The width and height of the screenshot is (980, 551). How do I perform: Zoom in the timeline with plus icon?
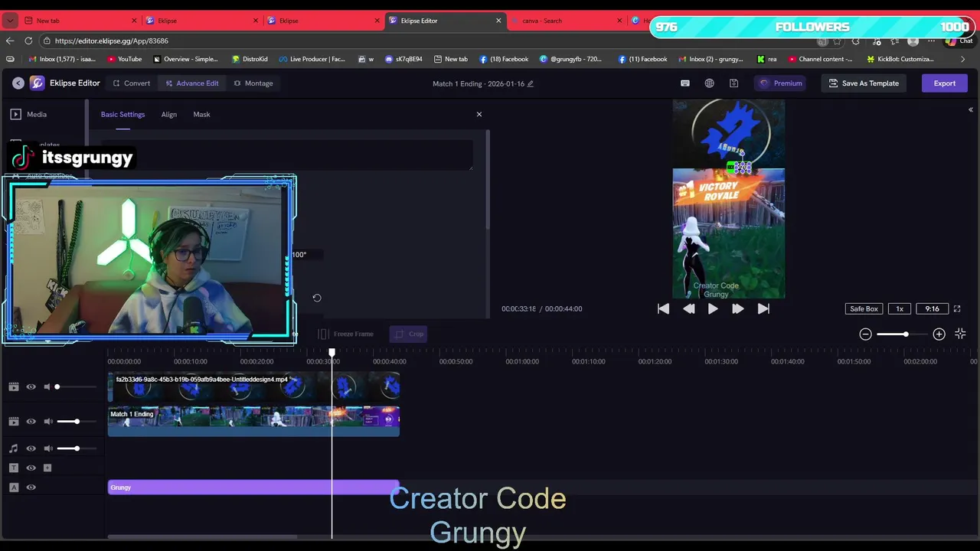939,334
